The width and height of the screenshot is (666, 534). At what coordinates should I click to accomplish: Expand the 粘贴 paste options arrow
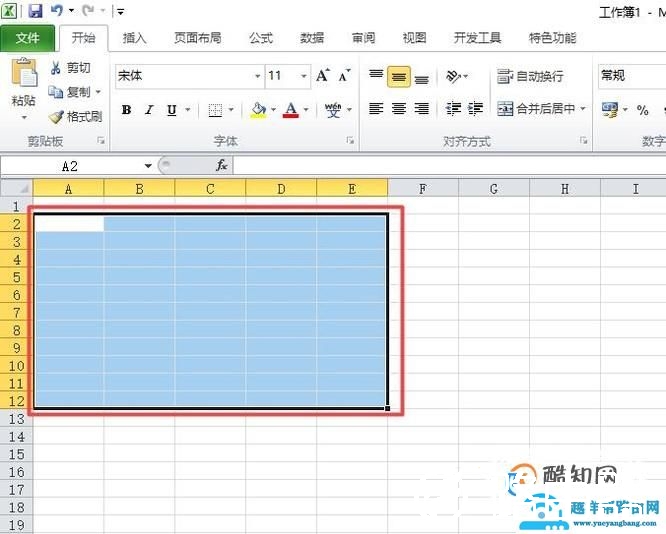coord(24,117)
